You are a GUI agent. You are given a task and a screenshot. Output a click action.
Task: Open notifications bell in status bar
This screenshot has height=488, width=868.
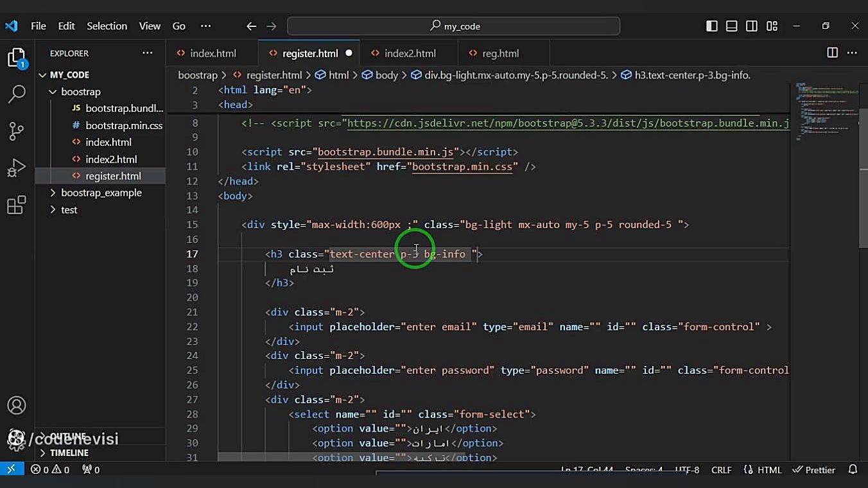[853, 470]
